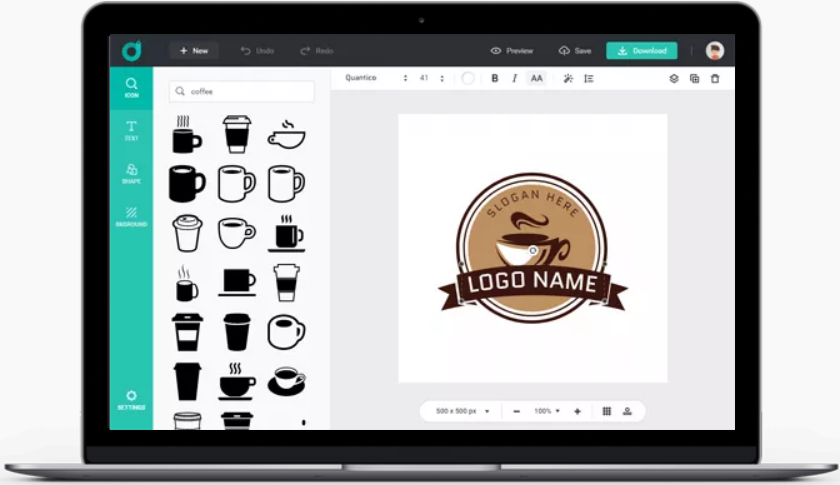Redo the last action
The width and height of the screenshot is (840, 485).
(317, 51)
